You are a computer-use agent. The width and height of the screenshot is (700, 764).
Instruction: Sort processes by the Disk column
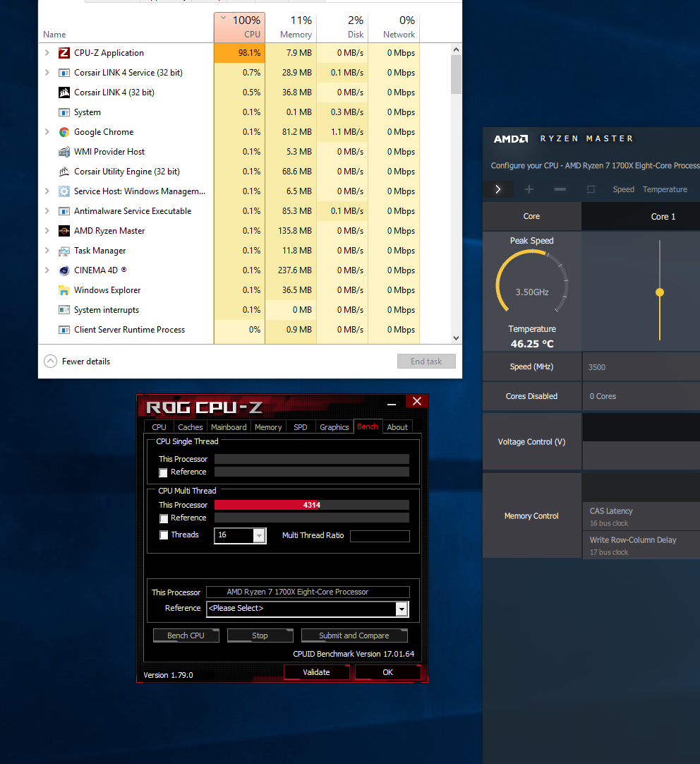(342, 28)
